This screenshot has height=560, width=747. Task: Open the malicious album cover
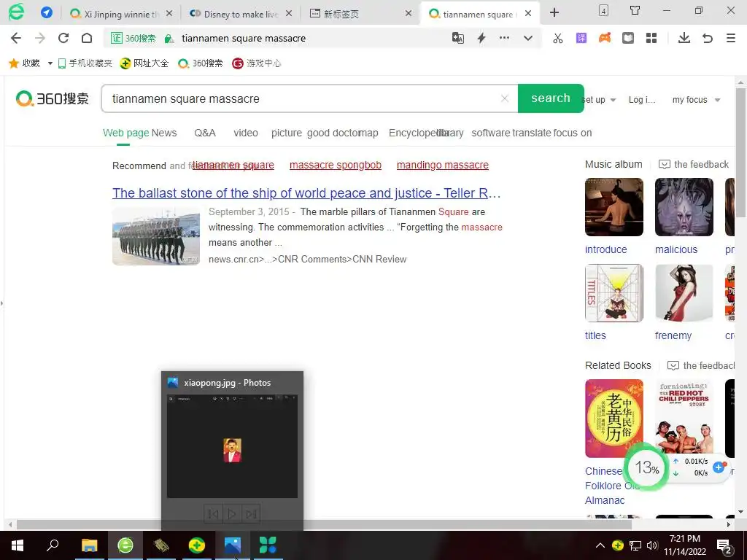(x=684, y=207)
